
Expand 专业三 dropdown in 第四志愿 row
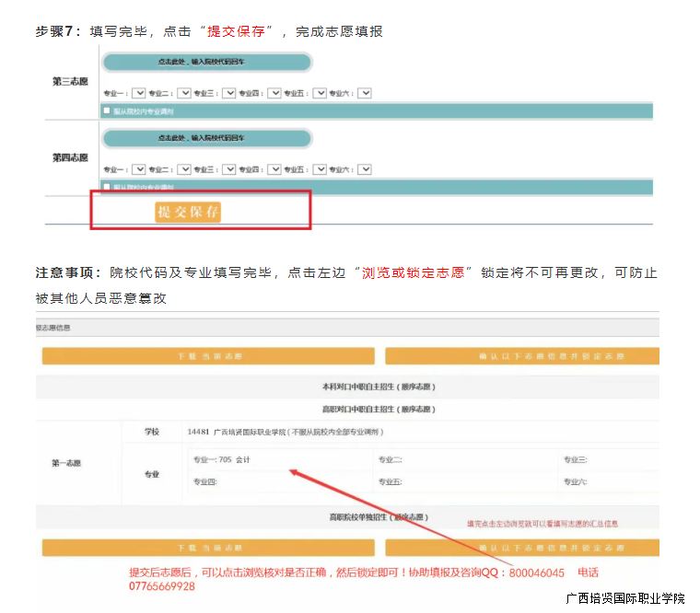pyautogui.click(x=229, y=169)
